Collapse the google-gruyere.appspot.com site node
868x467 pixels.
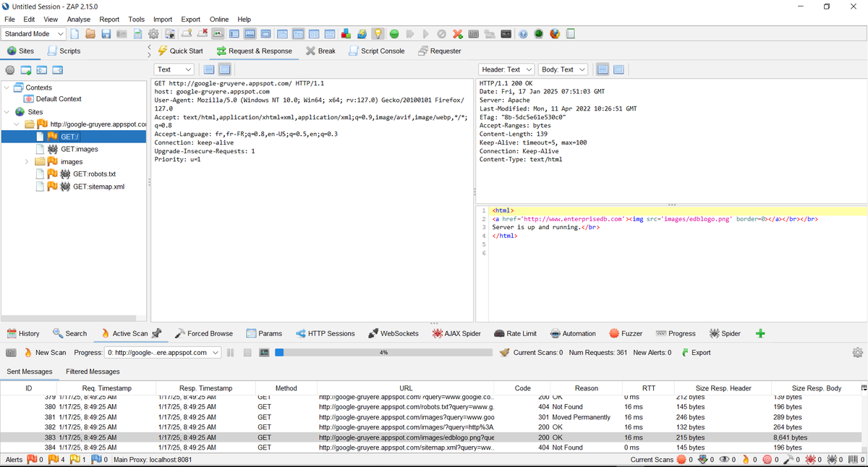[17, 124]
